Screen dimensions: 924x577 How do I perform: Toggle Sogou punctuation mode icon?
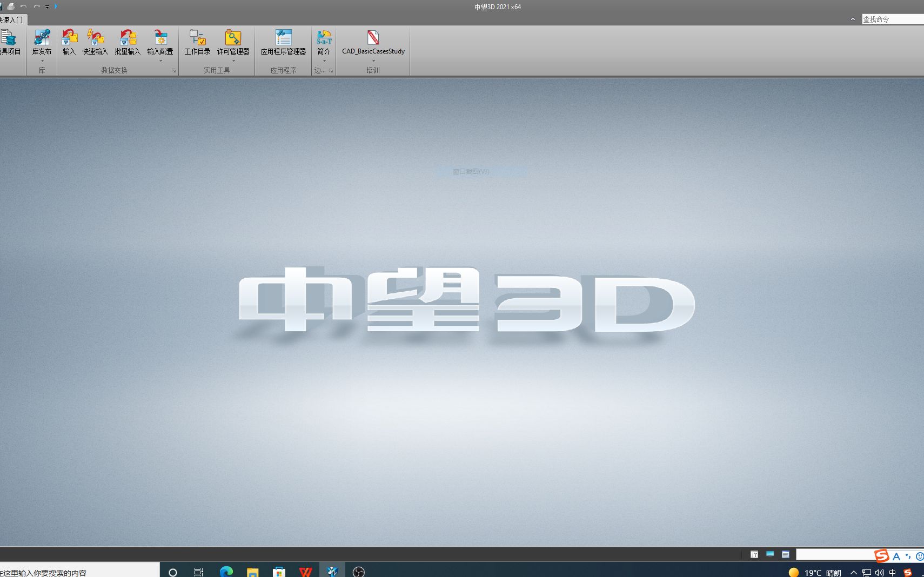click(908, 556)
